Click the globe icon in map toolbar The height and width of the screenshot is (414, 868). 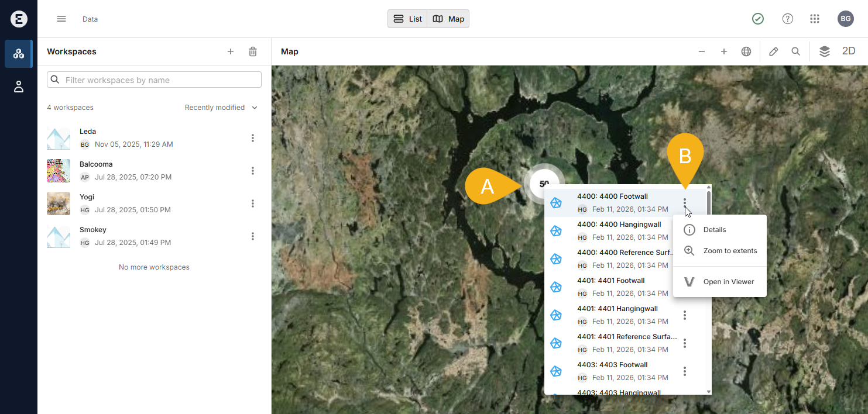tap(746, 51)
